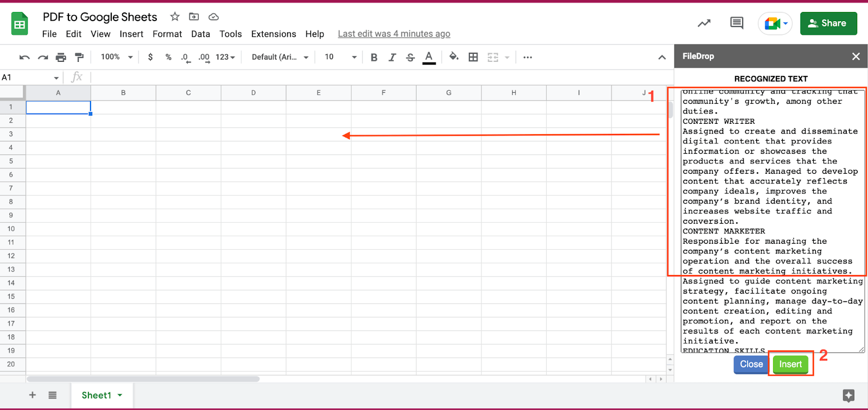Viewport: 868px width, 410px height.
Task: Toggle italic formatting
Action: pos(392,57)
